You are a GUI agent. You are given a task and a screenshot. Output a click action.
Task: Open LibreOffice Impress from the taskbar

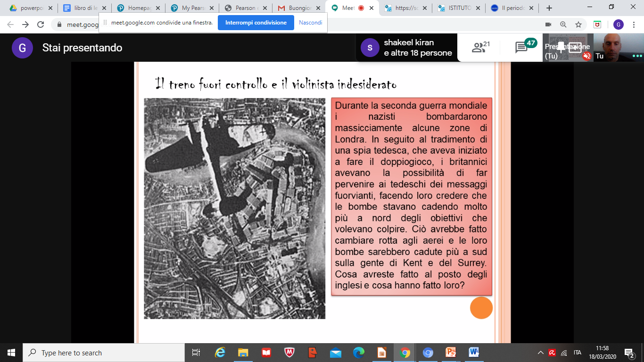pyautogui.click(x=382, y=353)
